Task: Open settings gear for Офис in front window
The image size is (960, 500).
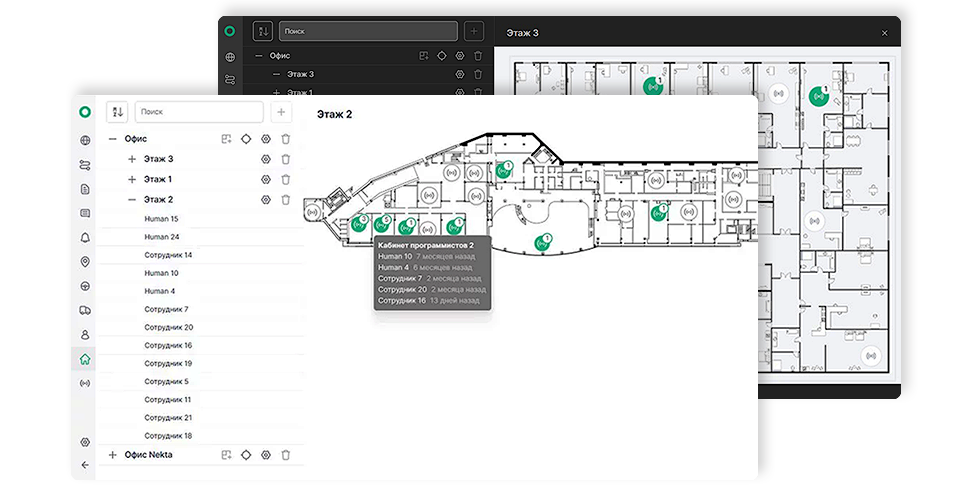Action: tap(266, 139)
